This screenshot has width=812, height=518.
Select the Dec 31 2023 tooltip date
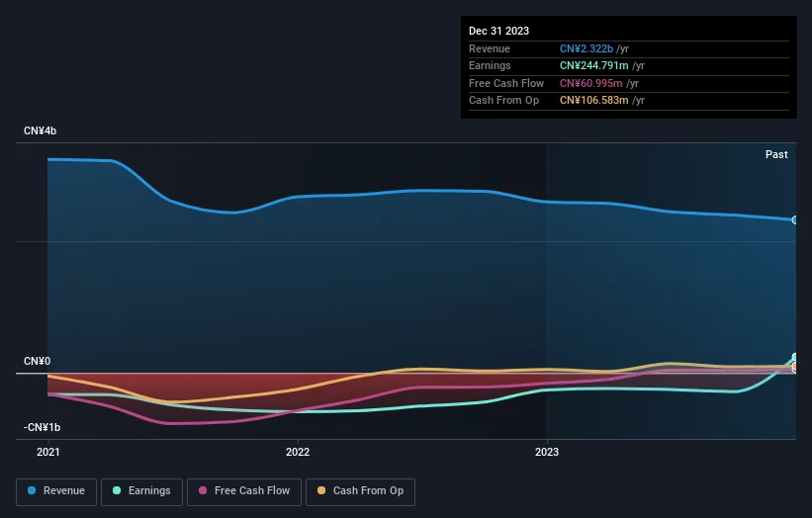498,31
